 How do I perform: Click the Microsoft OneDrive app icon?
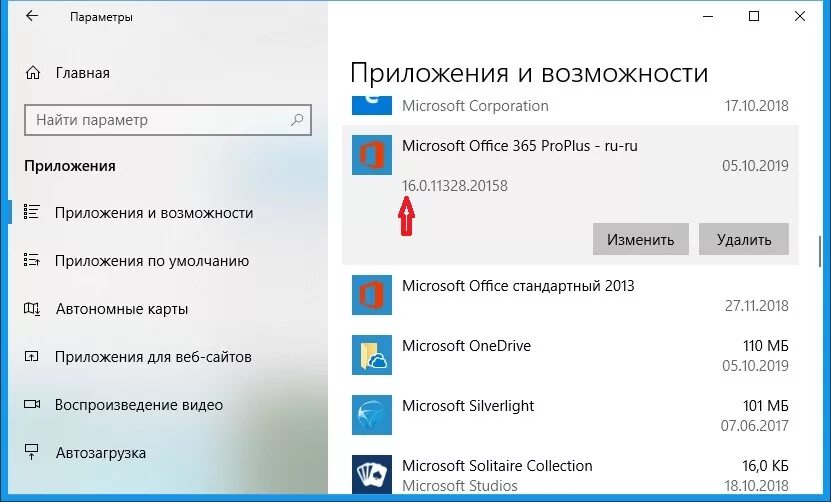click(372, 355)
